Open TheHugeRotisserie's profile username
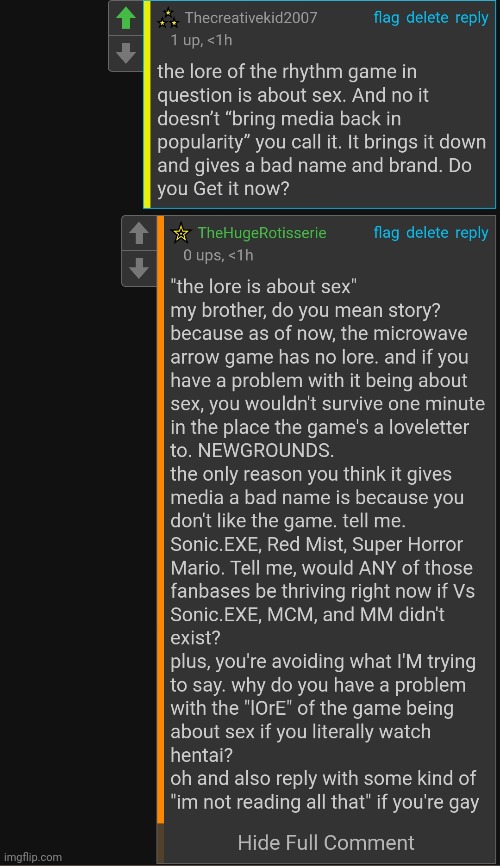Image resolution: width=500 pixels, height=866 pixels. (262, 233)
